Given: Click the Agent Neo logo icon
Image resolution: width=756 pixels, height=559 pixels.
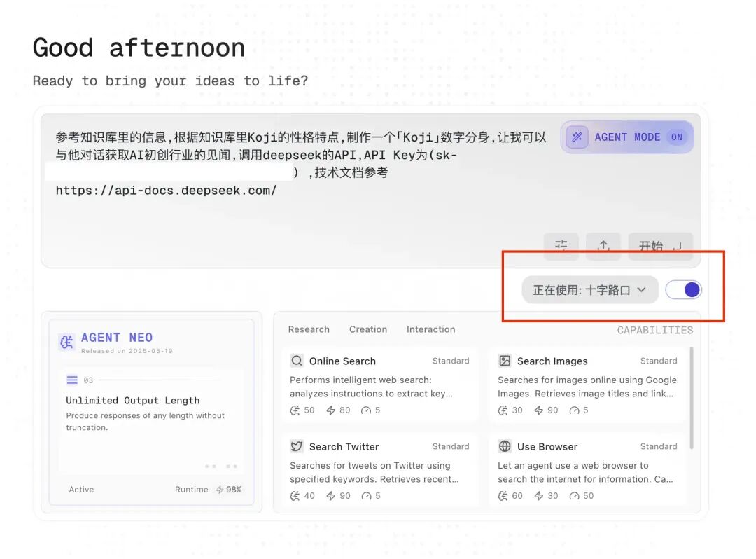Looking at the screenshot, I should point(66,342).
